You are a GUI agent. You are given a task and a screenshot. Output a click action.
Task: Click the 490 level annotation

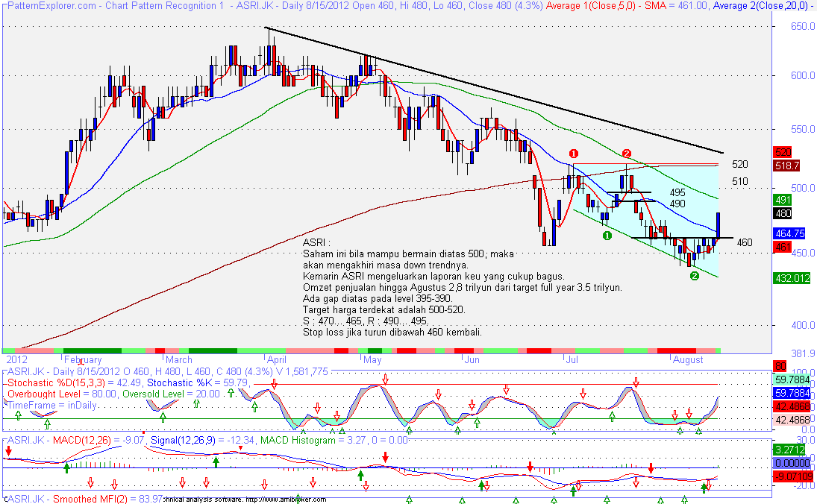[x=677, y=204]
